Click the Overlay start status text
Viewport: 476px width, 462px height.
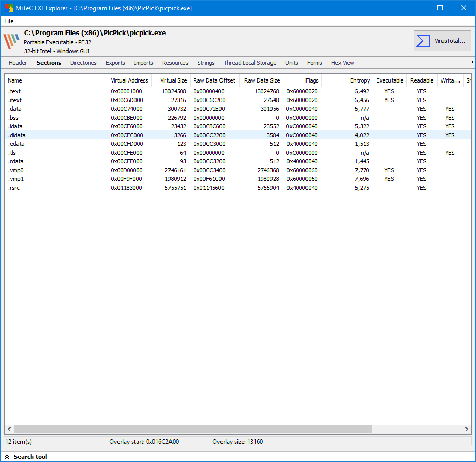click(x=144, y=442)
